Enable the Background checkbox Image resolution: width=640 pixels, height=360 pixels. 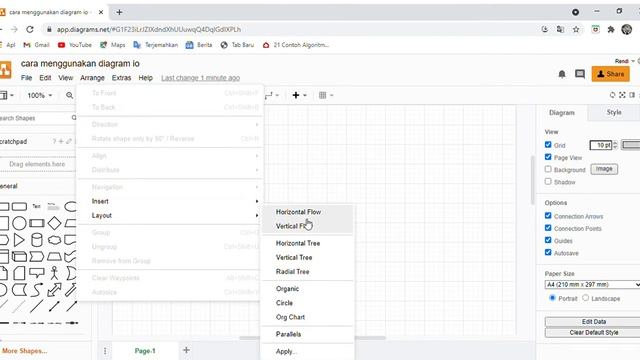click(548, 169)
